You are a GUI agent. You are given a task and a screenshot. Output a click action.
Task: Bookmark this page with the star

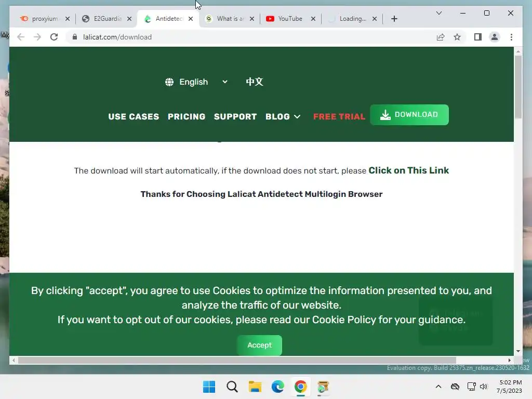[457, 37]
